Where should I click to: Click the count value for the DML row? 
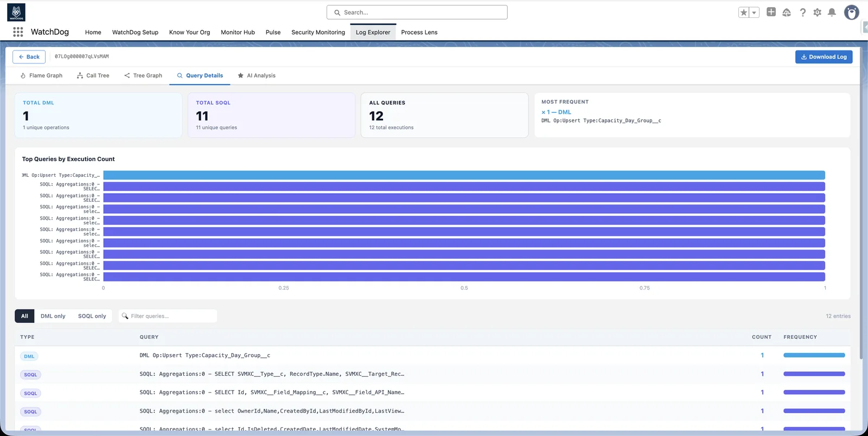pyautogui.click(x=762, y=356)
